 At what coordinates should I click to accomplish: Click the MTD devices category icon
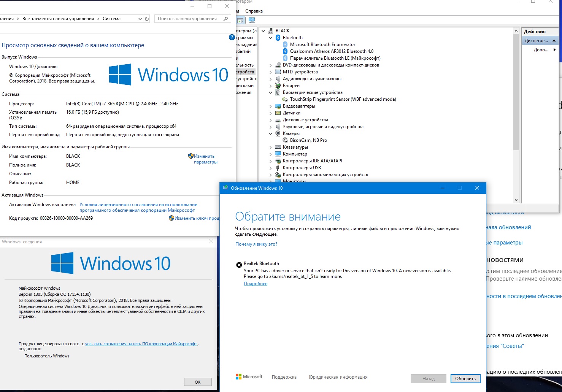coord(278,72)
